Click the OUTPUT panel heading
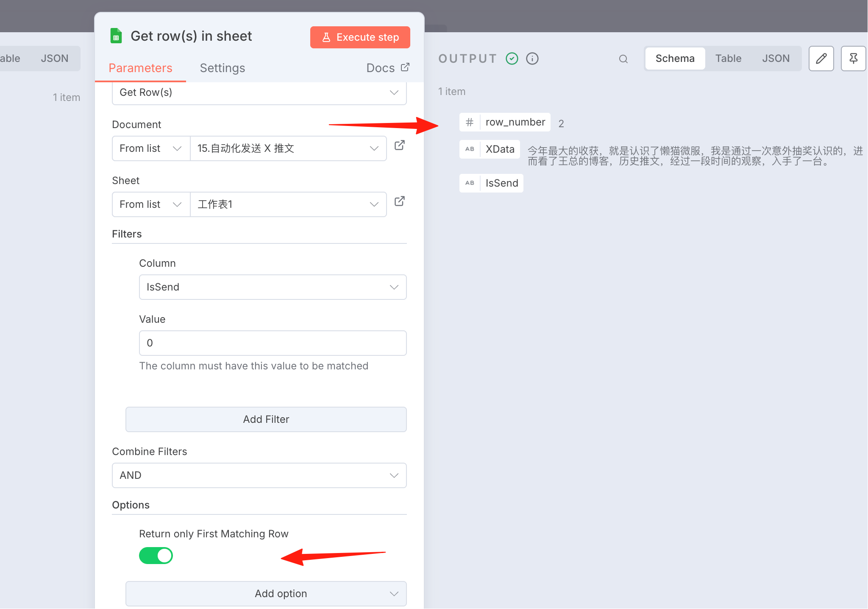The height and width of the screenshot is (609, 868). click(468, 59)
